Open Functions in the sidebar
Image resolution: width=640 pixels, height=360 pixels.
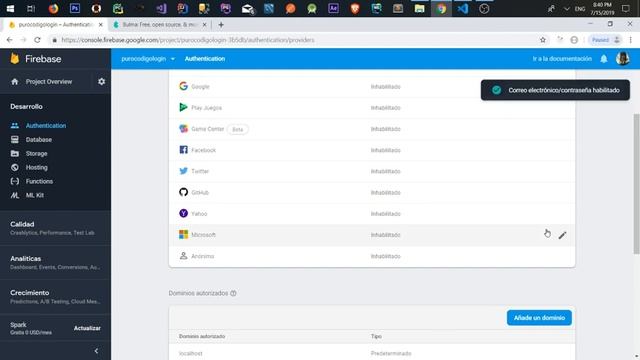39,181
